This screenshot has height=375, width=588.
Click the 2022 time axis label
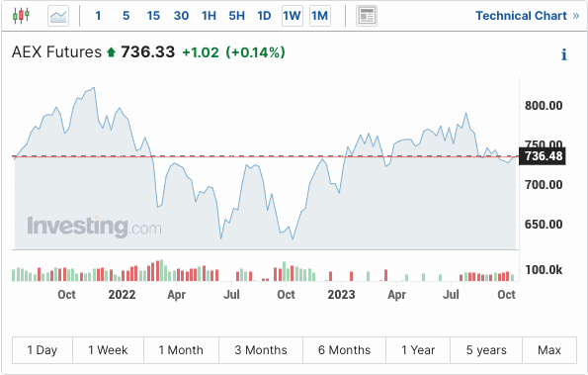pos(122,295)
